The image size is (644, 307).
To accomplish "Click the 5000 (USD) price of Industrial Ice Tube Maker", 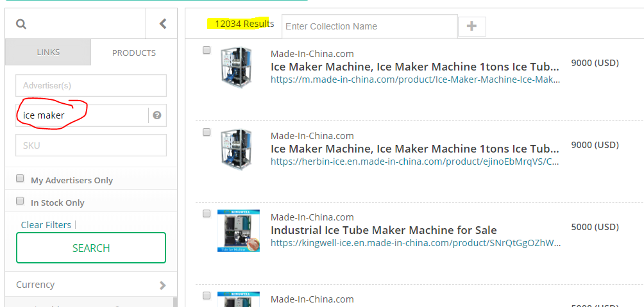I will pos(595,227).
